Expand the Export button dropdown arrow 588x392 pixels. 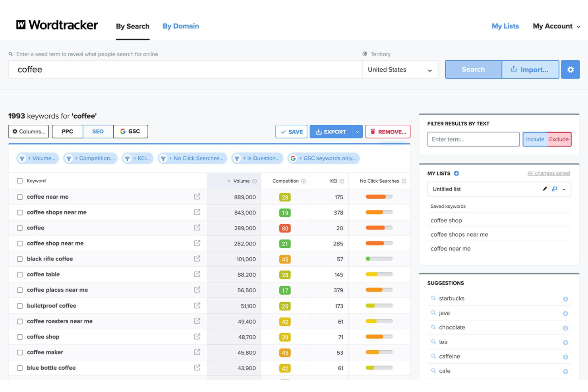pyautogui.click(x=357, y=131)
